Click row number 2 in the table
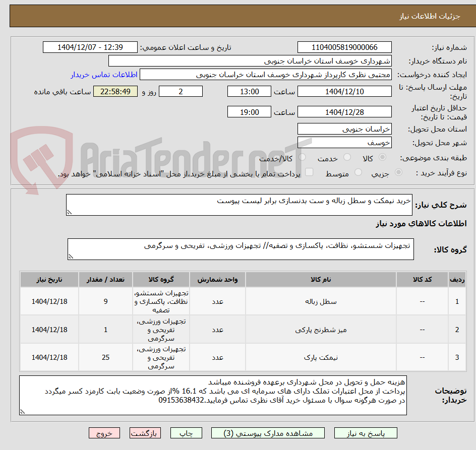 pos(457,330)
